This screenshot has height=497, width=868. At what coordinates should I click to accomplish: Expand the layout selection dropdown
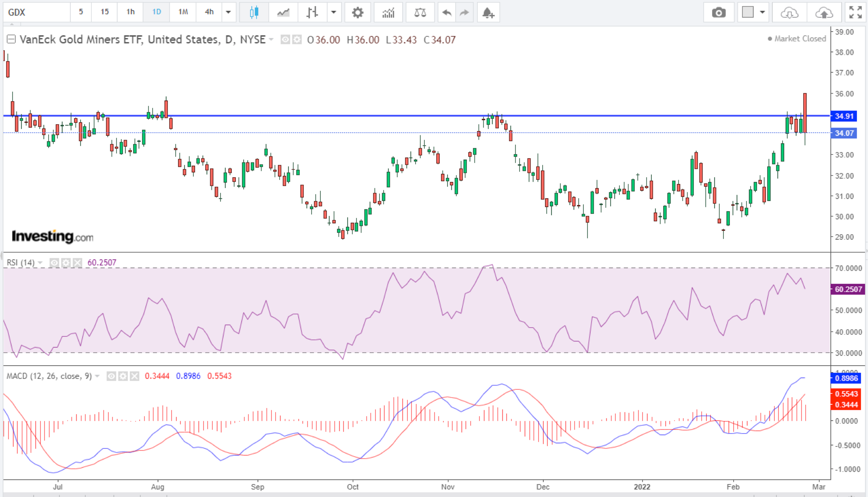762,12
